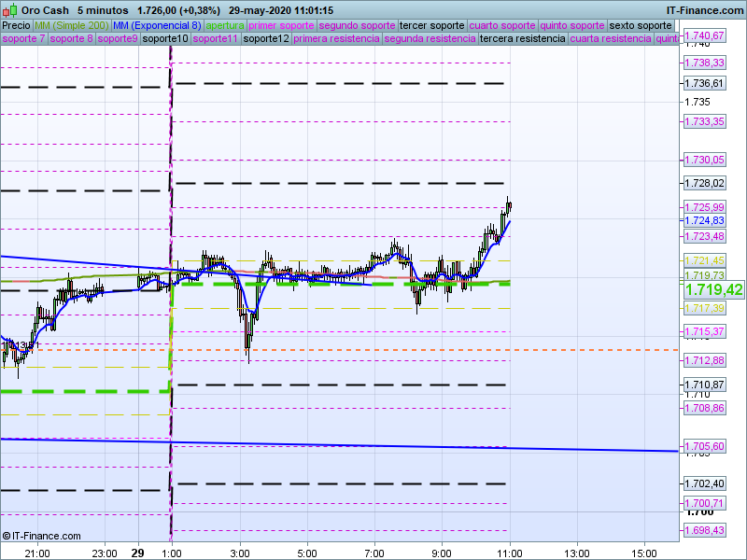The width and height of the screenshot is (747, 560).
Task: Select the Precio indicator label
Action: coord(16,25)
